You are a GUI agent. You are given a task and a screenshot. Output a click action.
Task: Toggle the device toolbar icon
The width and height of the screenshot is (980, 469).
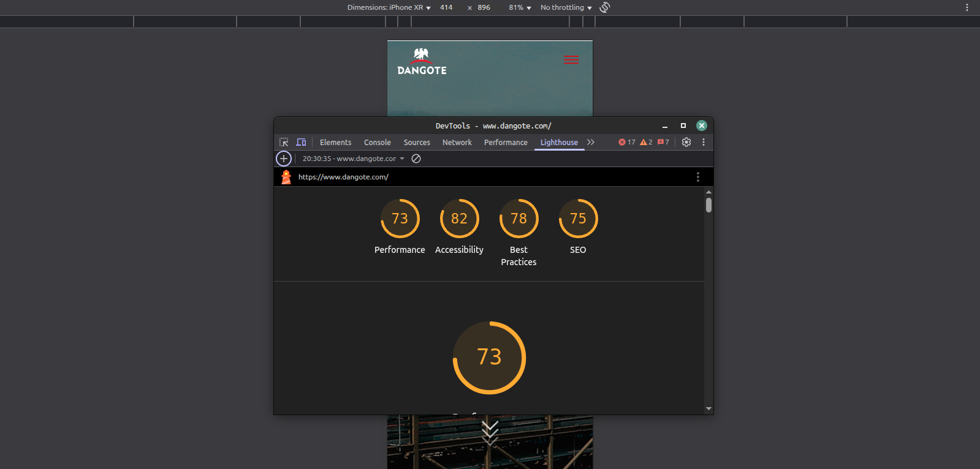pos(301,142)
